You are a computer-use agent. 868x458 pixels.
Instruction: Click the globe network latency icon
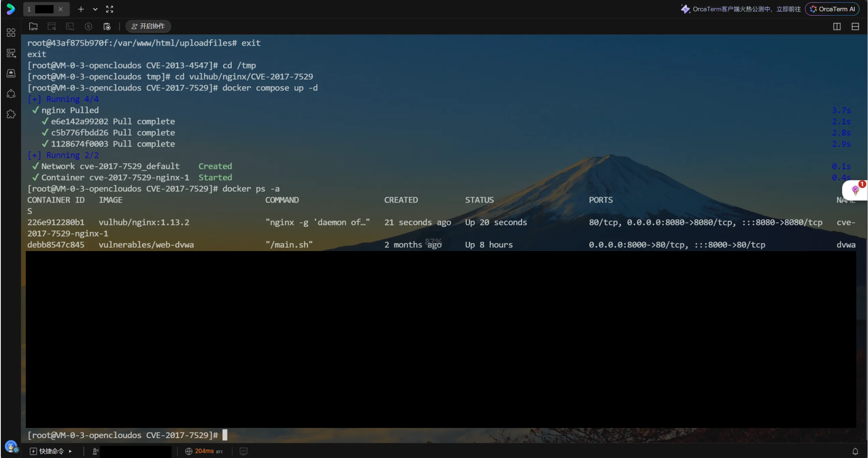189,451
